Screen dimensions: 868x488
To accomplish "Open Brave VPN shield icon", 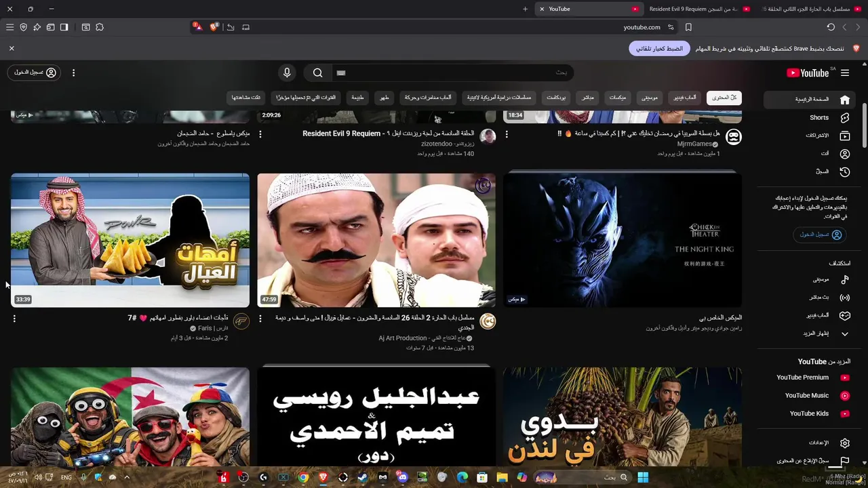I will 23,27.
